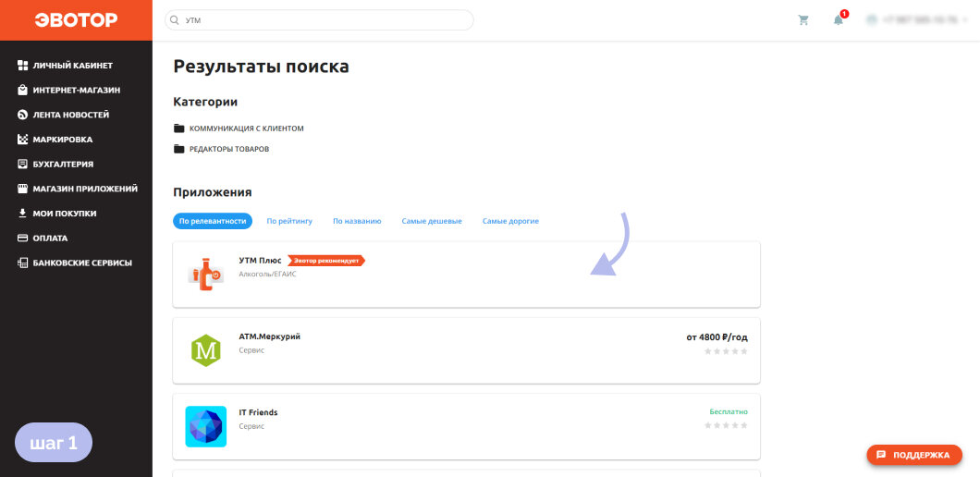Click price от 4800 ₽/год
The image size is (980, 477).
coord(717,337)
